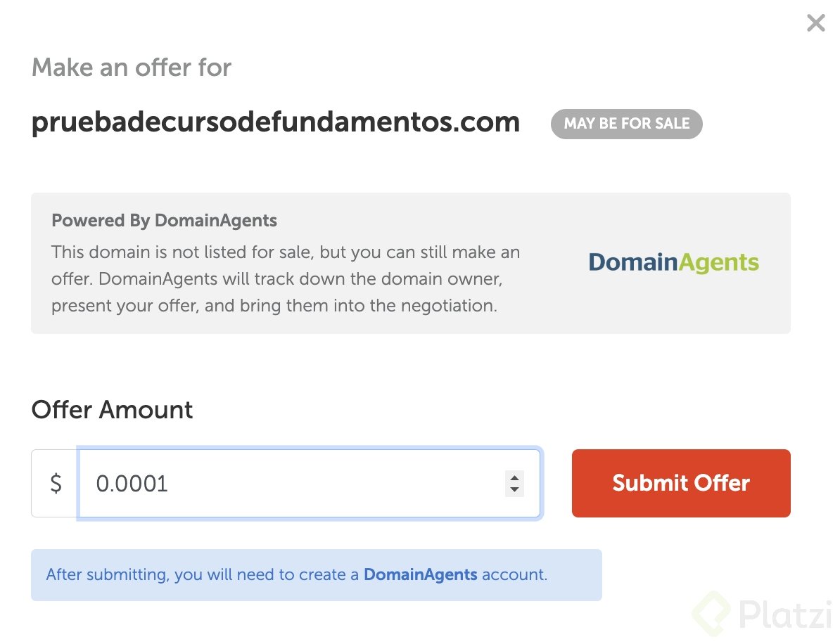This screenshot has width=840, height=644.
Task: Click the dollar sign prefix icon
Action: (x=56, y=484)
